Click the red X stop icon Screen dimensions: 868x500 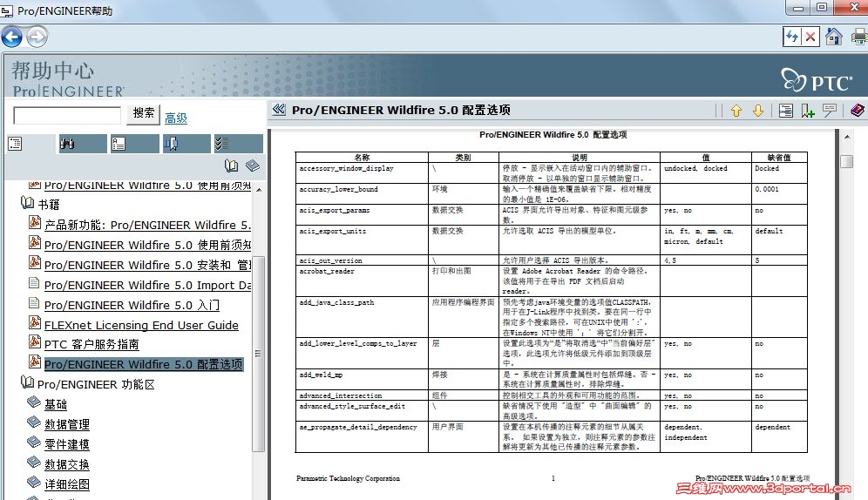coord(810,37)
